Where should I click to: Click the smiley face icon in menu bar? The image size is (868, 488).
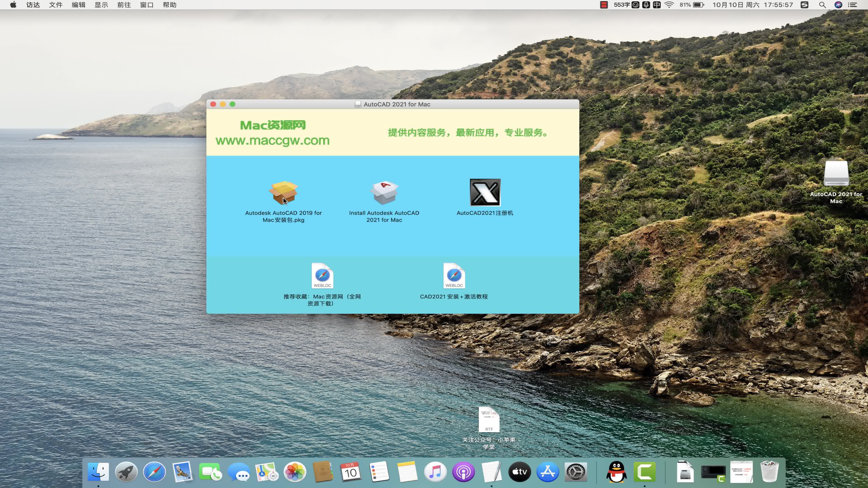click(635, 5)
